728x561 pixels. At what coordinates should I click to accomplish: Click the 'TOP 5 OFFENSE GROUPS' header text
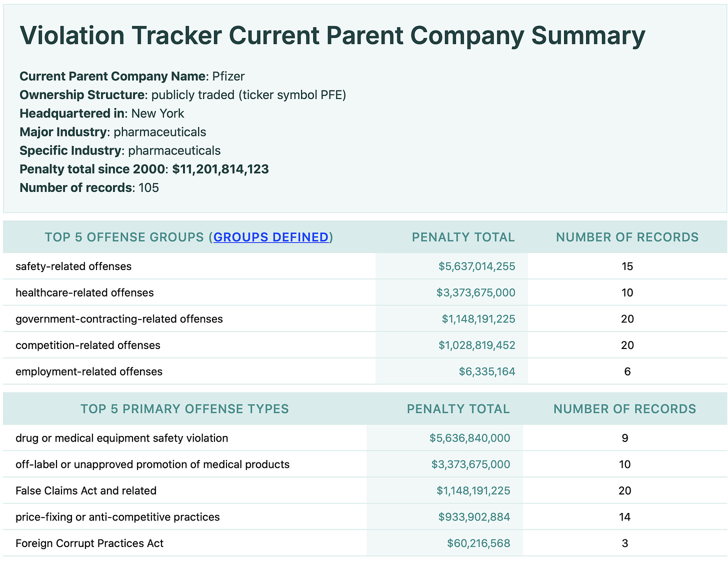124,237
